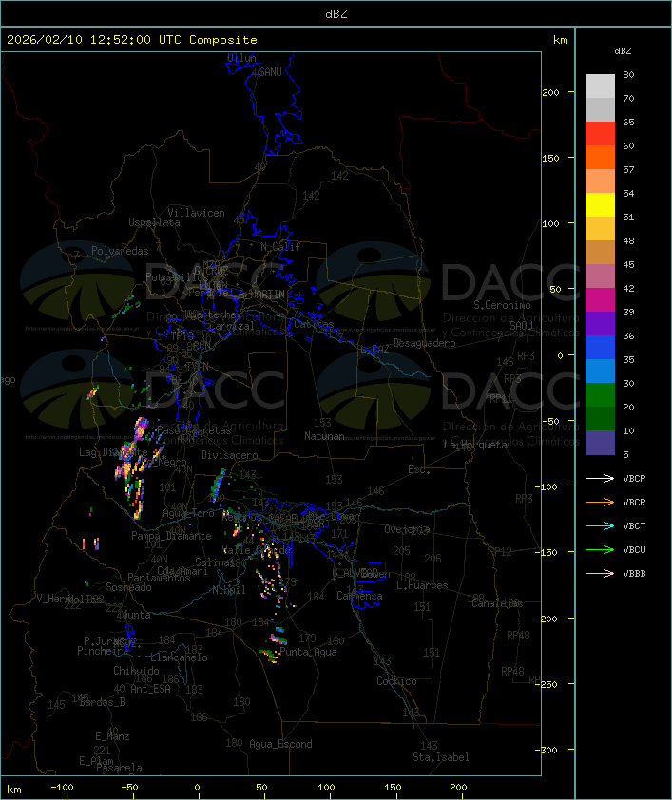The height and width of the screenshot is (800, 672).
Task: Click the white VBCP arrow icon
Action: pyautogui.click(x=600, y=478)
